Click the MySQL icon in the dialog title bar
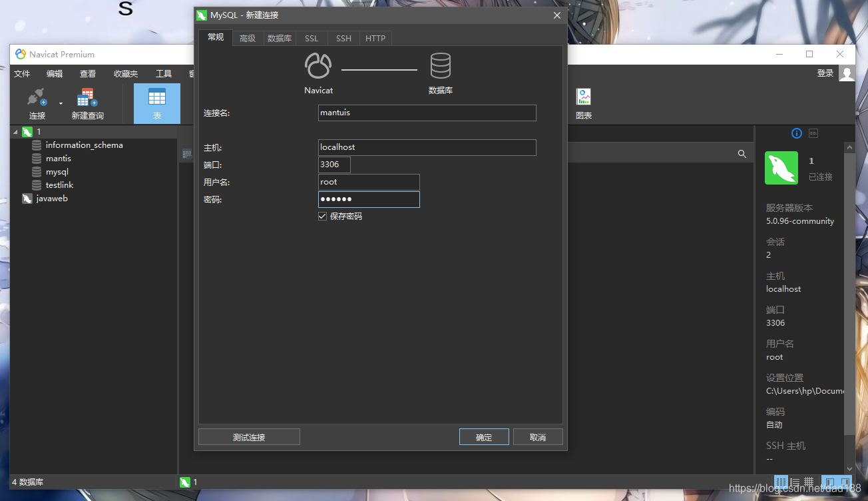 click(202, 15)
